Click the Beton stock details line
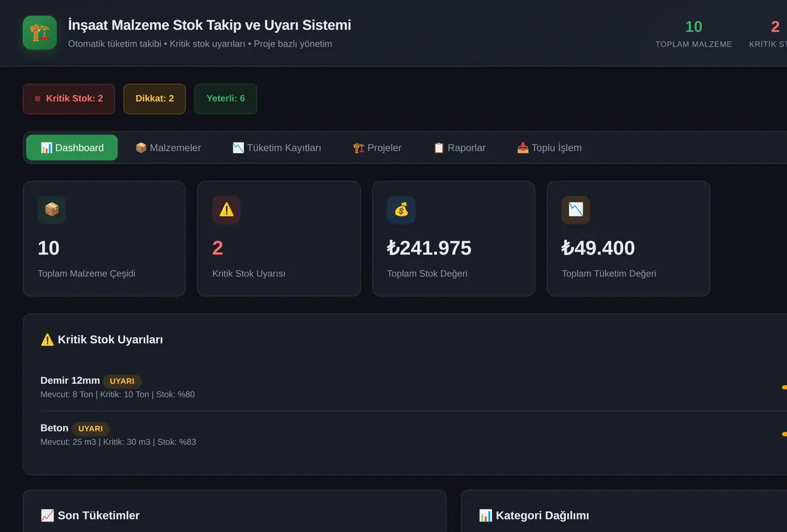Screen dimensions: 787x532 point(118,441)
